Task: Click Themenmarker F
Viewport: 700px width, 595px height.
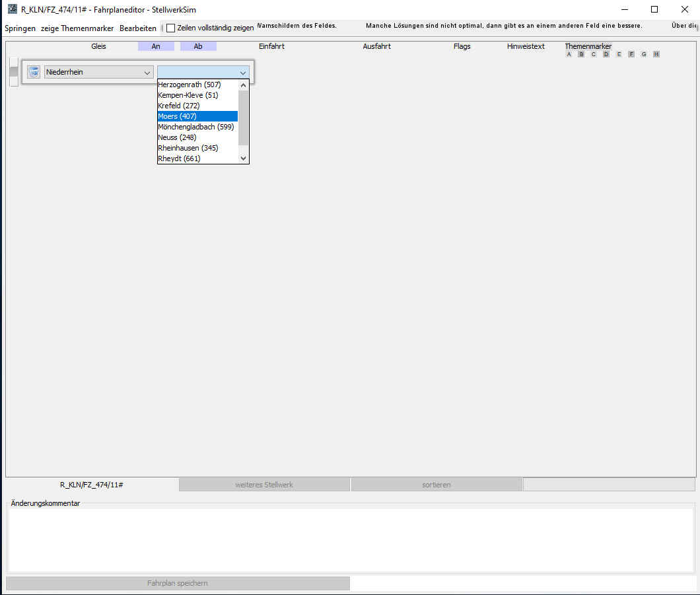Action: (x=631, y=54)
